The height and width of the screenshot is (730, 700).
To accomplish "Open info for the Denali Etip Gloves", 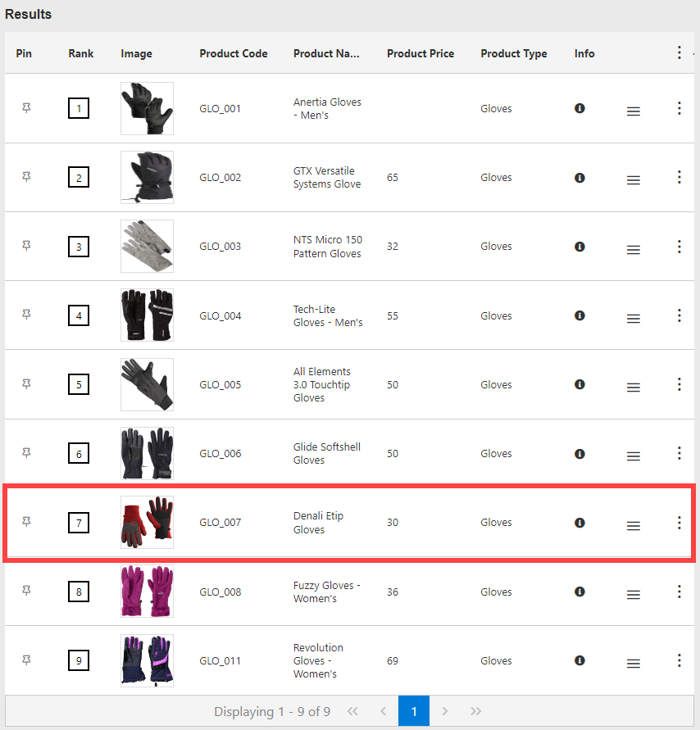I will pos(580,522).
